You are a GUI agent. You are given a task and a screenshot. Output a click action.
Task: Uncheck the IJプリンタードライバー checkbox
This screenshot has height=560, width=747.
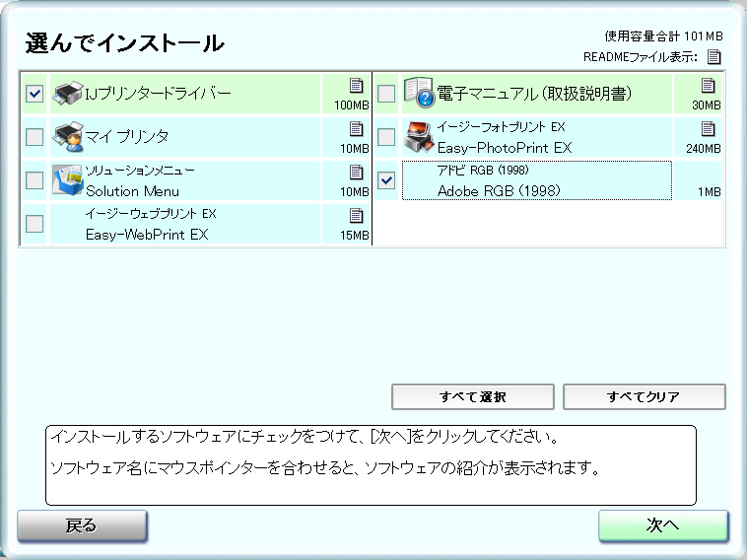tap(34, 94)
